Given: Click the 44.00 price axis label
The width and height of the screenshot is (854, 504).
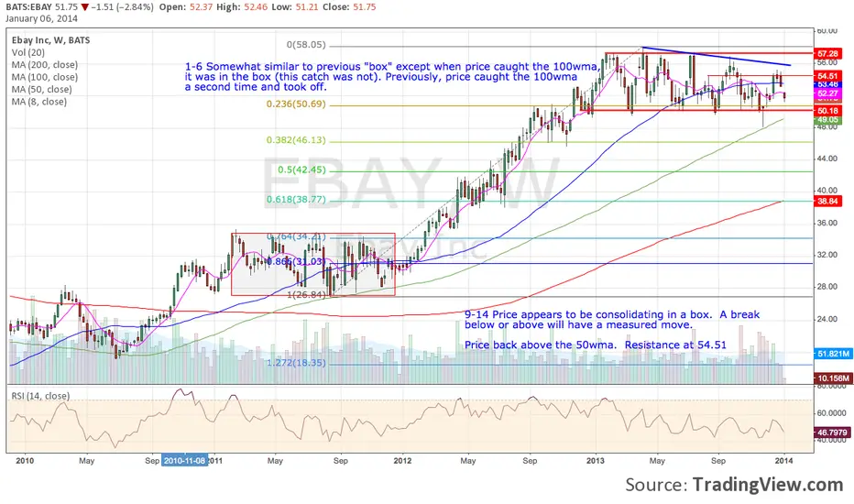Looking at the screenshot, I should (827, 159).
